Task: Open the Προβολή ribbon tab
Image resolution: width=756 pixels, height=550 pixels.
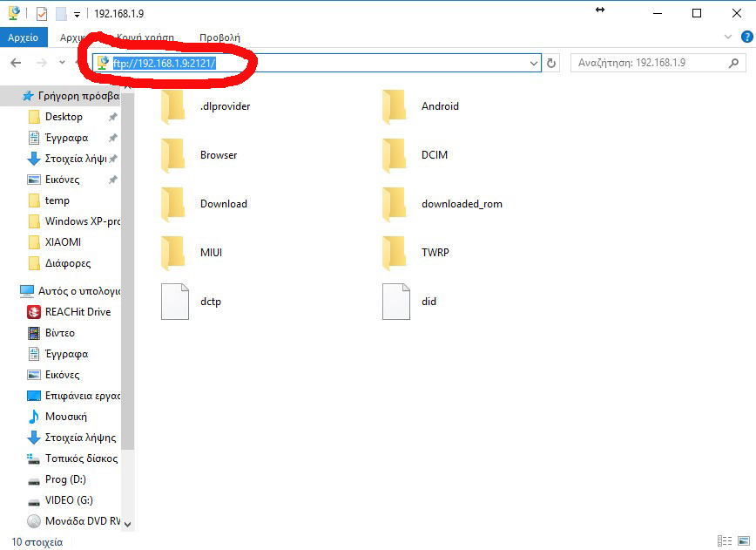Action: point(219,37)
